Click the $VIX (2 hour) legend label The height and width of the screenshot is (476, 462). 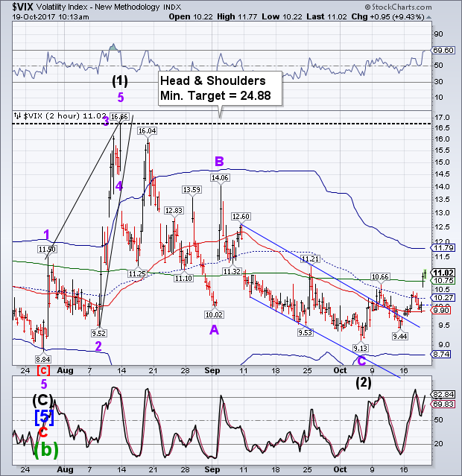coord(60,117)
